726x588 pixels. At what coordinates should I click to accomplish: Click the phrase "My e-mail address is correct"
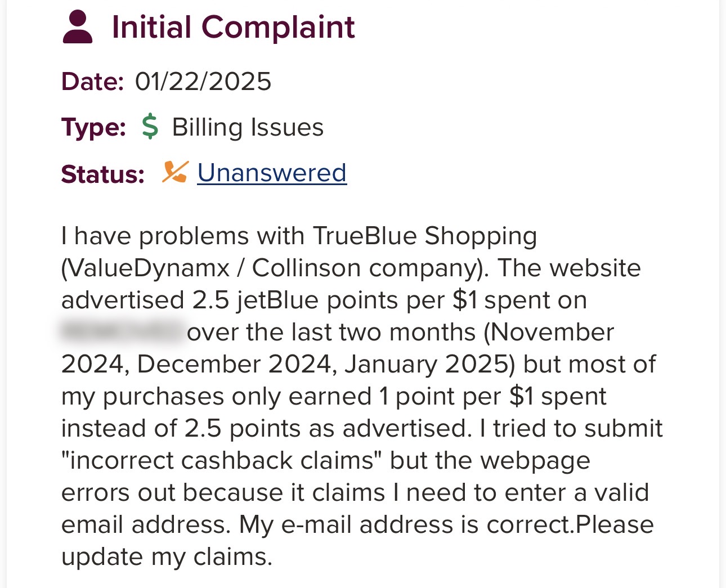click(x=405, y=524)
